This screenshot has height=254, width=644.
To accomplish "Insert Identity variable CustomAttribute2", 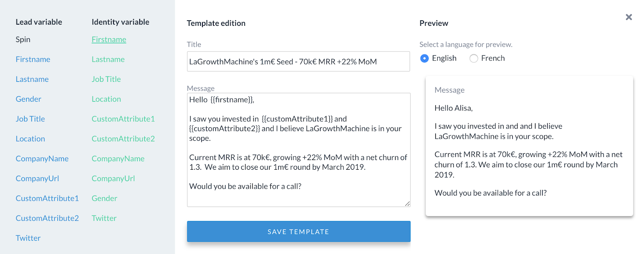I will (x=123, y=139).
